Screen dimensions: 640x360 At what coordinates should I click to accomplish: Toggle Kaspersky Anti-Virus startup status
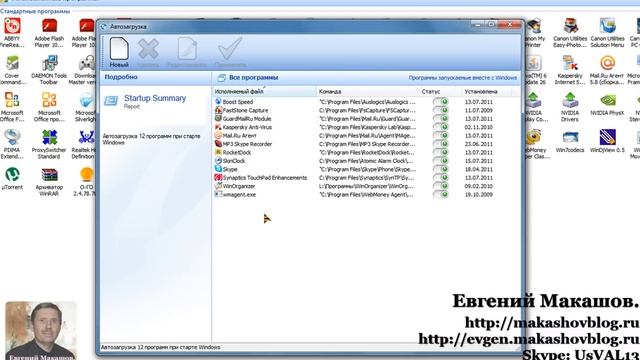440,127
